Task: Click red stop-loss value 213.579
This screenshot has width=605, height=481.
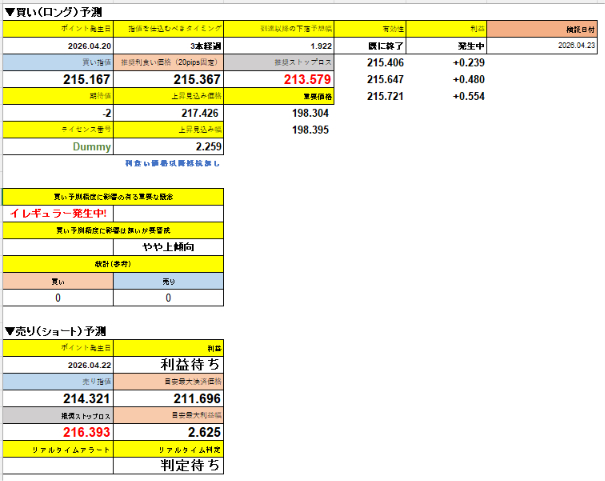Action: click(279, 79)
